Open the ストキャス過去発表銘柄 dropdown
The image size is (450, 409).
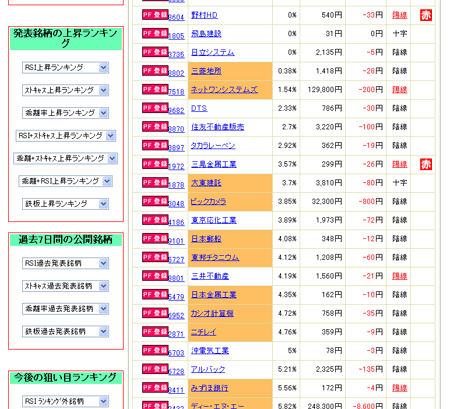click(65, 286)
